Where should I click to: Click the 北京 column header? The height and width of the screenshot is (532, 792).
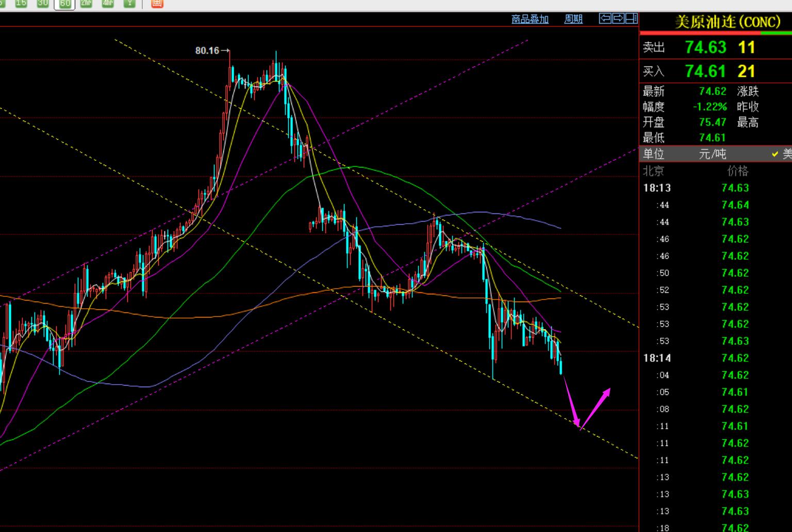pyautogui.click(x=654, y=171)
